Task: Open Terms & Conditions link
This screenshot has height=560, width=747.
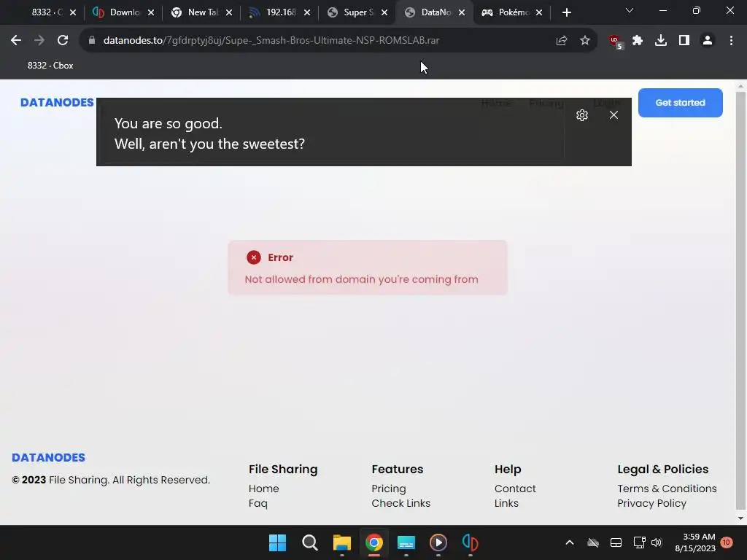Action: point(667,489)
